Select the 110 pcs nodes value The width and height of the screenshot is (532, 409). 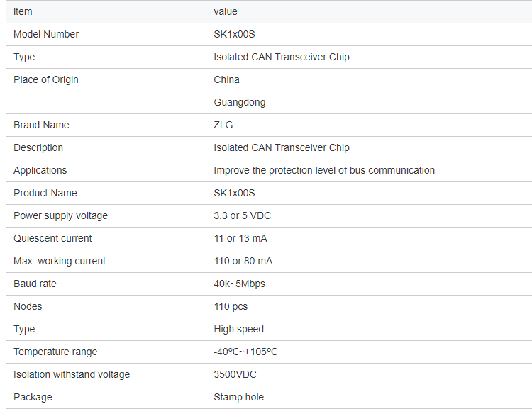click(x=231, y=306)
